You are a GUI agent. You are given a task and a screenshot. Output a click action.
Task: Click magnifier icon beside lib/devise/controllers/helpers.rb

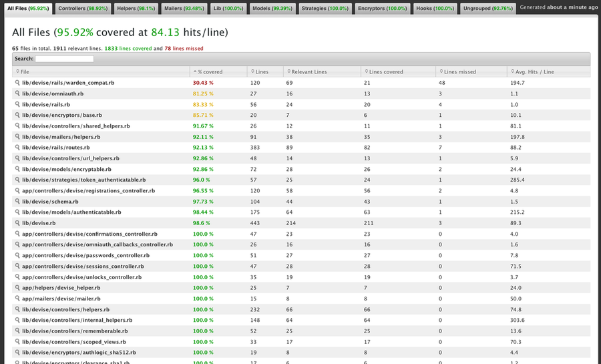(x=17, y=309)
